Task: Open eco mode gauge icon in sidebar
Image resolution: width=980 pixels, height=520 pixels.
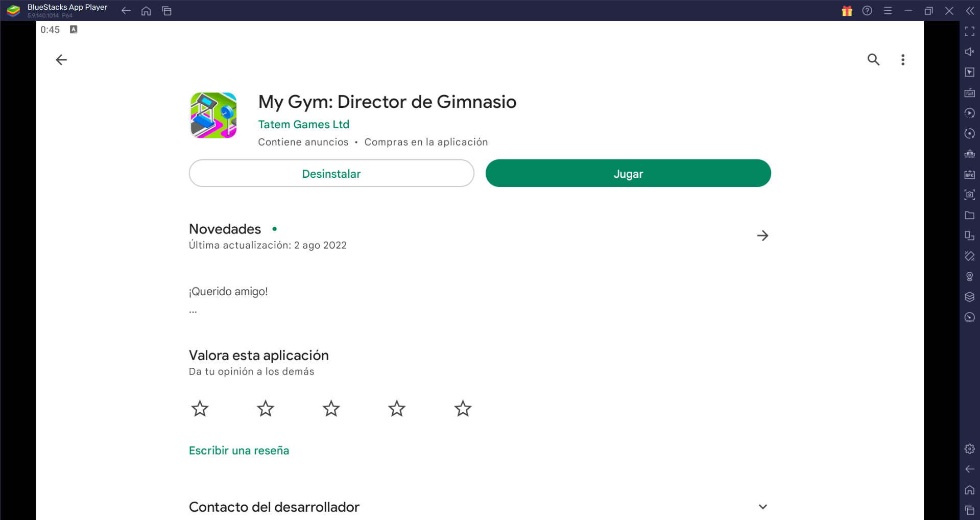Action: pos(970,318)
